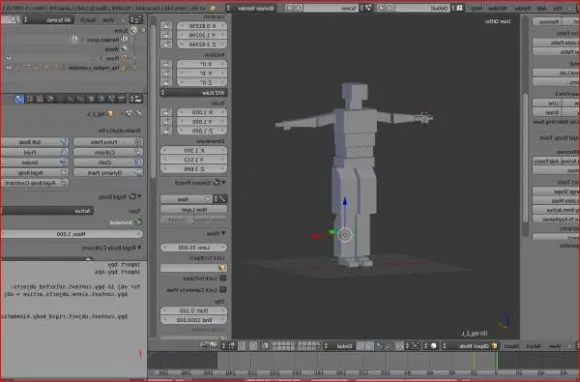Toggle visibility eye of leg_ragdoll_controller row
Image resolution: width=580 pixels, height=382 pixels.
[x=9, y=68]
